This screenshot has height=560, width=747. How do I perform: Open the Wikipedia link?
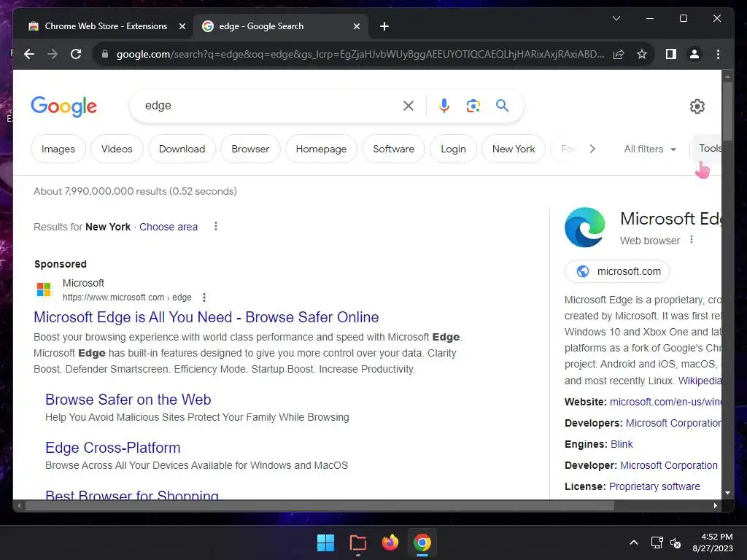[x=700, y=381]
